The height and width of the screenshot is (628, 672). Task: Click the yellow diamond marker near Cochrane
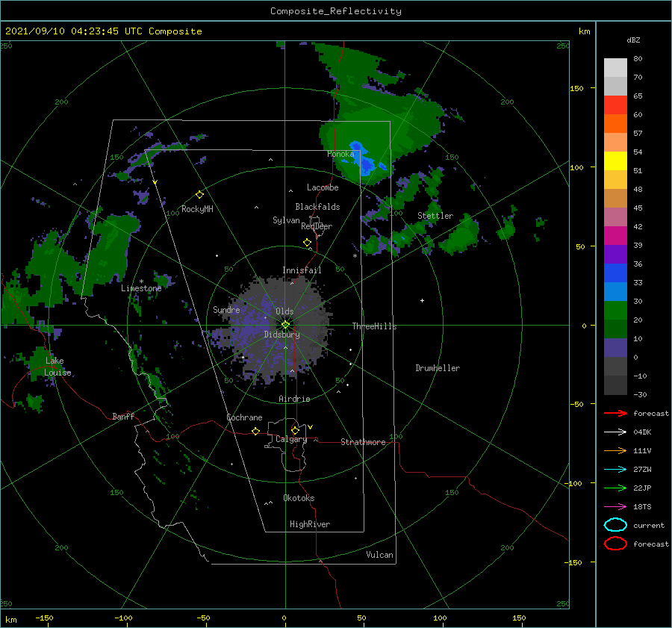(x=255, y=431)
